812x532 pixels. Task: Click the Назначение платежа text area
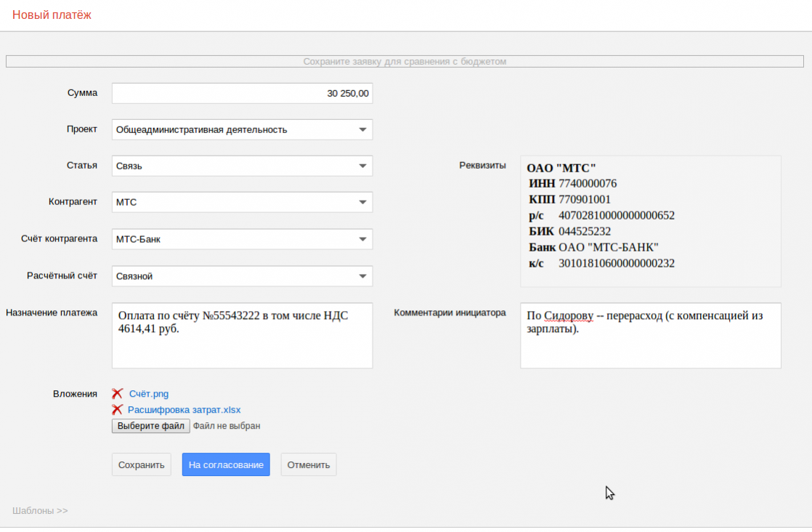(242, 335)
